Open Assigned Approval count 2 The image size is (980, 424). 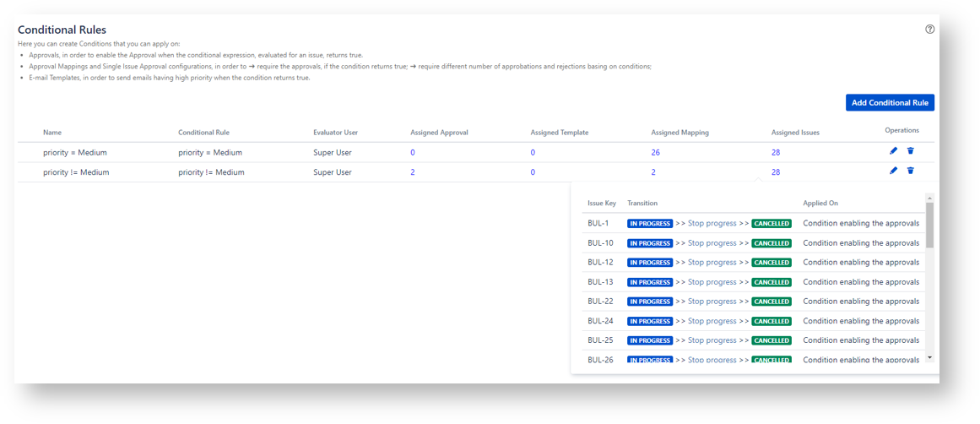point(413,172)
